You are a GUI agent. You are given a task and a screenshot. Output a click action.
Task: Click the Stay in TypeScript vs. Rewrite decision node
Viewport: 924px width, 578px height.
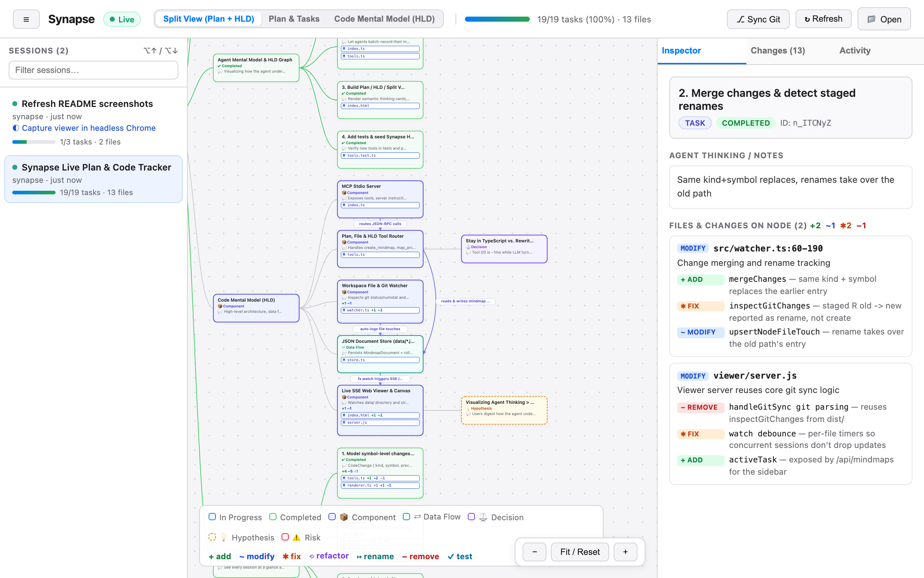pyautogui.click(x=504, y=249)
